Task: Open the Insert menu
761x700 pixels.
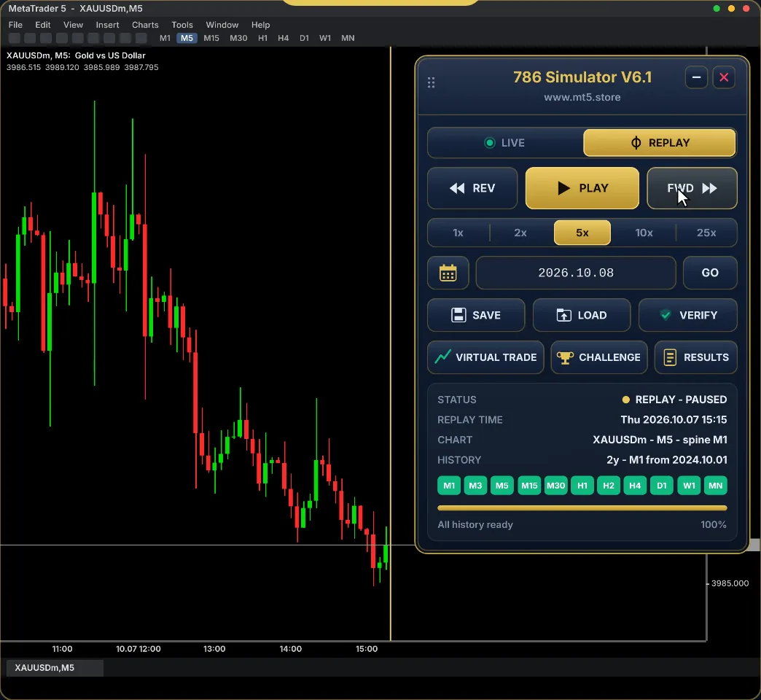Action: (107, 25)
